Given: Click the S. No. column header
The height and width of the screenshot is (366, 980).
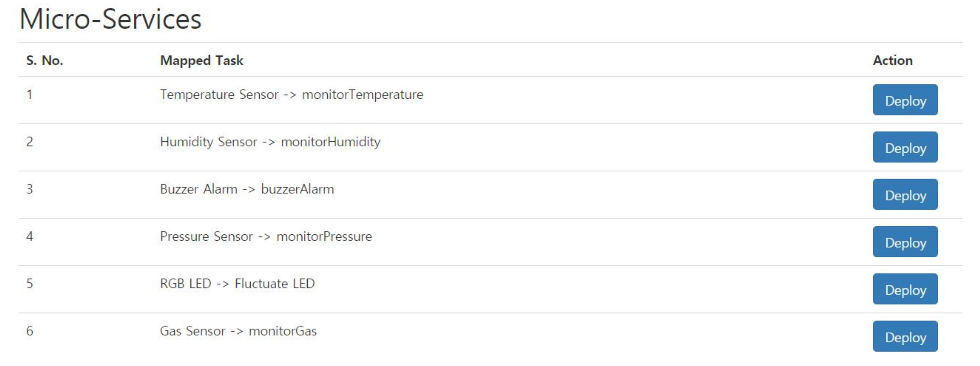Looking at the screenshot, I should (x=44, y=60).
